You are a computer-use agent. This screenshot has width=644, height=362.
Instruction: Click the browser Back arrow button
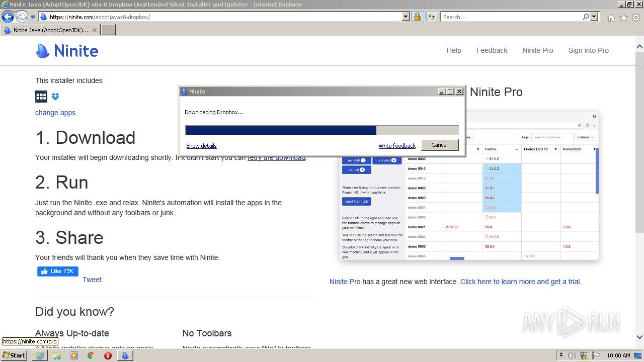(x=8, y=17)
